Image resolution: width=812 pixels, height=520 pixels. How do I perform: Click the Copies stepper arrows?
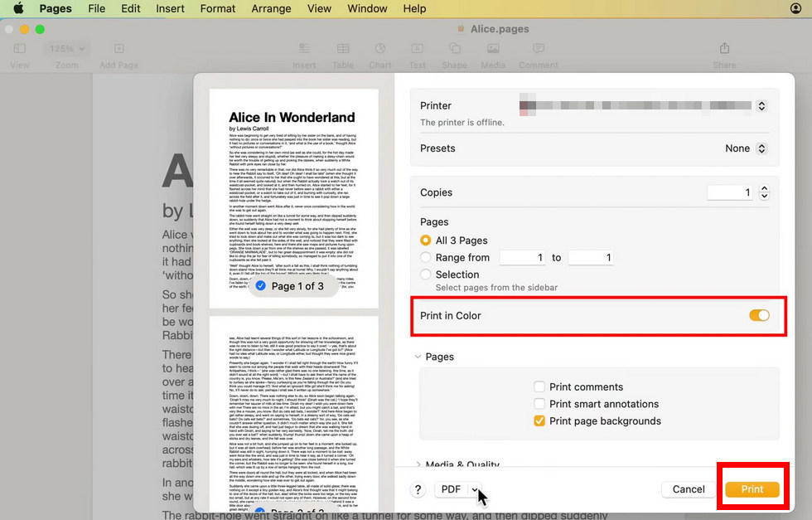pyautogui.click(x=764, y=192)
